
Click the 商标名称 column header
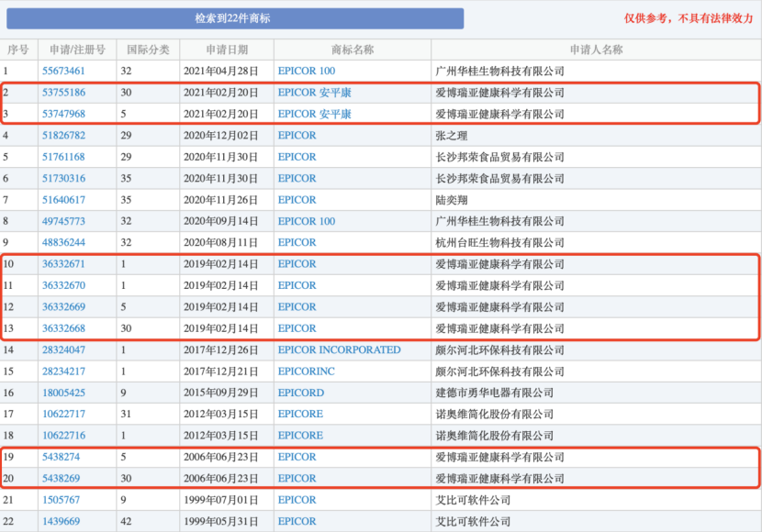353,50
